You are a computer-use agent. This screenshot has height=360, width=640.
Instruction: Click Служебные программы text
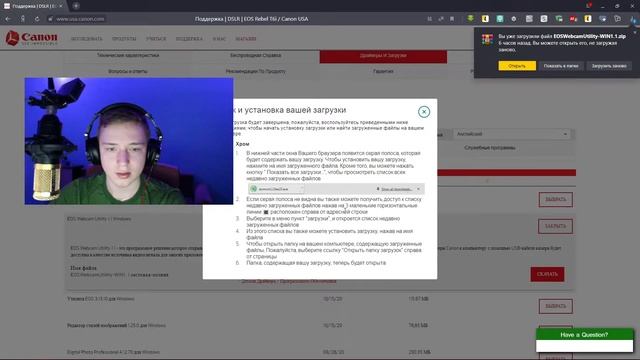pyautogui.click(x=489, y=148)
